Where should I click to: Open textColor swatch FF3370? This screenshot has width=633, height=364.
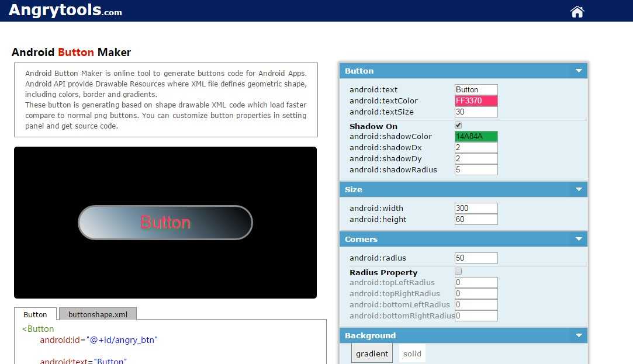coord(476,100)
